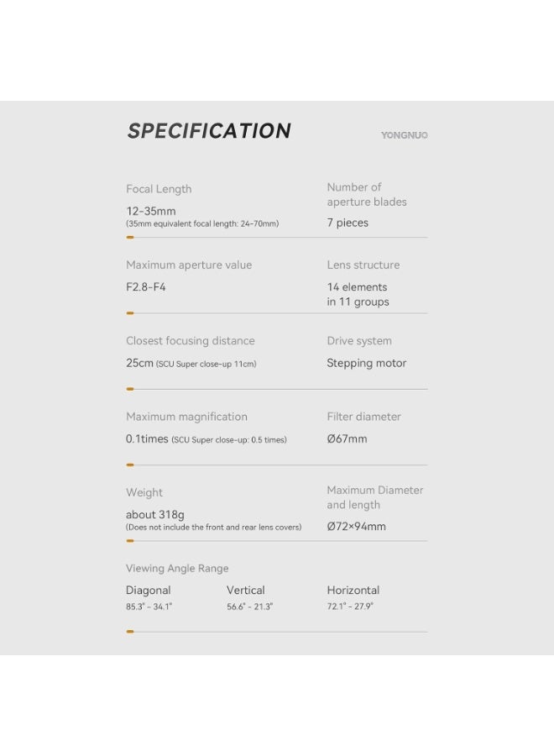554x756 pixels.
Task: Click the about 318g weight value
Action: [x=155, y=514]
